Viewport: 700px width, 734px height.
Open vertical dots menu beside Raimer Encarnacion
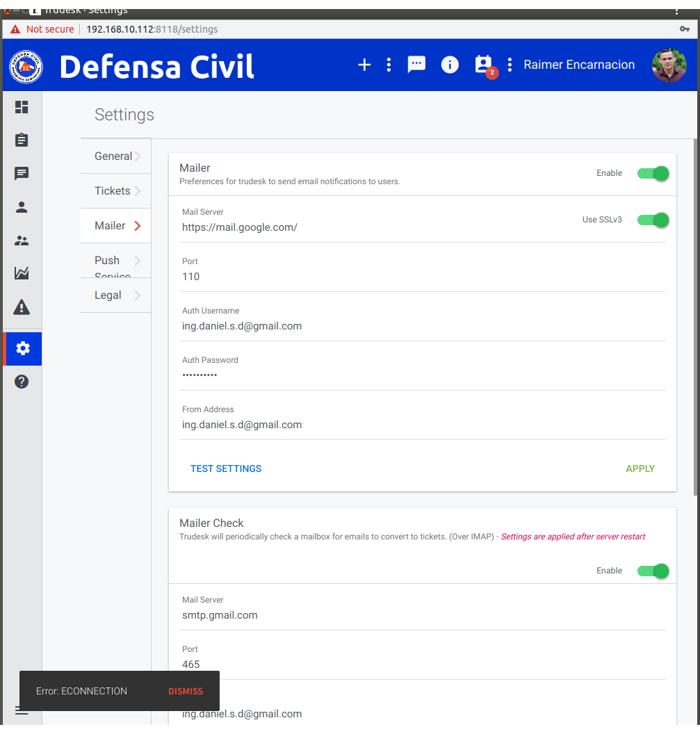(510, 65)
